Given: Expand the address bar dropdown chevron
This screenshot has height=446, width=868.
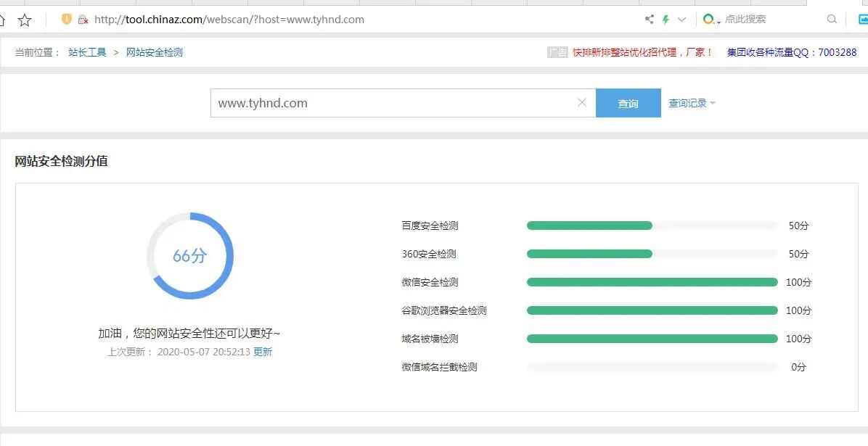Looking at the screenshot, I should point(682,20).
